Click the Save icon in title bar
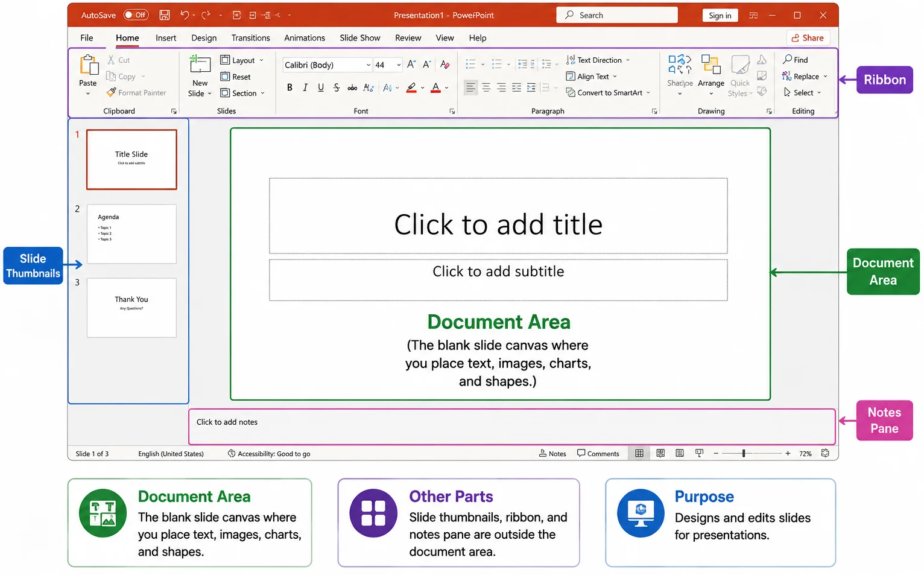This screenshot has height=575, width=924. 164,15
